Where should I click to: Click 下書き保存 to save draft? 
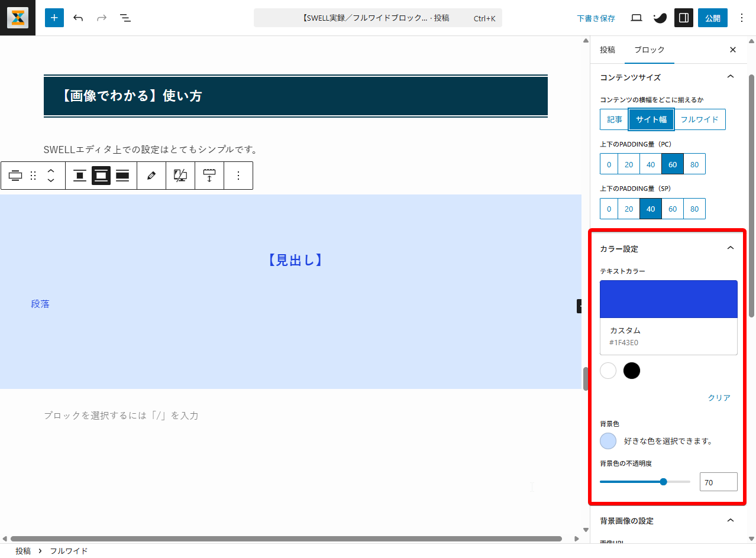pos(596,18)
